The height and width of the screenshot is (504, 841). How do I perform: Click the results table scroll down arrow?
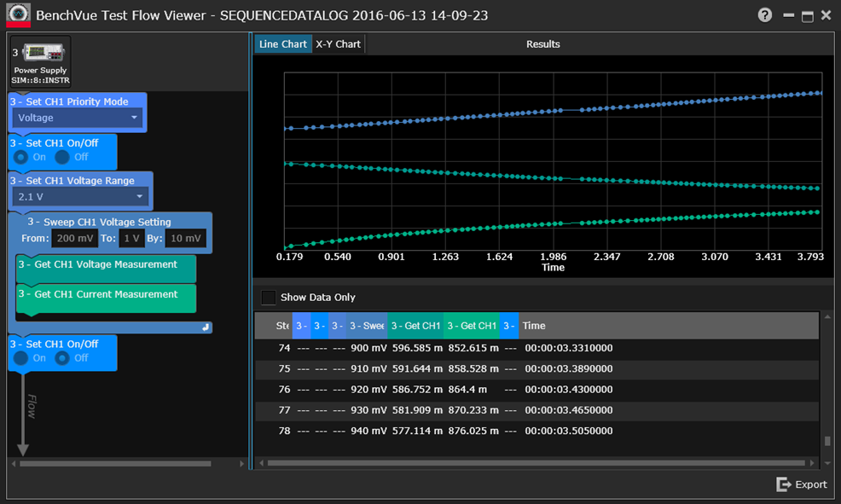[826, 463]
